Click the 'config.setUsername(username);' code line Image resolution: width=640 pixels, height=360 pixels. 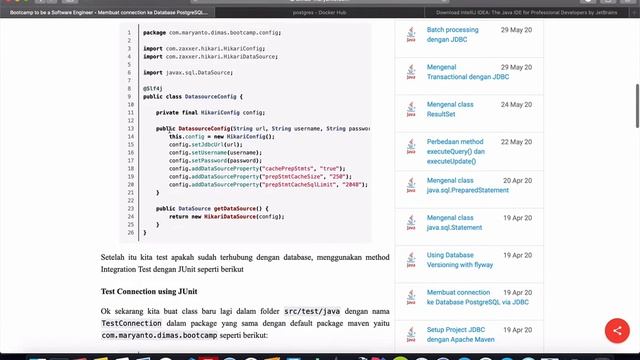[x=216, y=153]
